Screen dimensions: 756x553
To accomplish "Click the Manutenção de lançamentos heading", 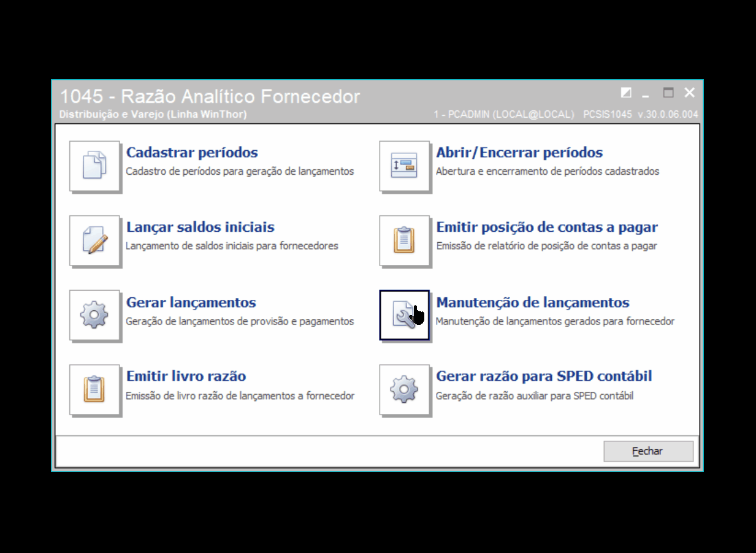I will click(533, 302).
